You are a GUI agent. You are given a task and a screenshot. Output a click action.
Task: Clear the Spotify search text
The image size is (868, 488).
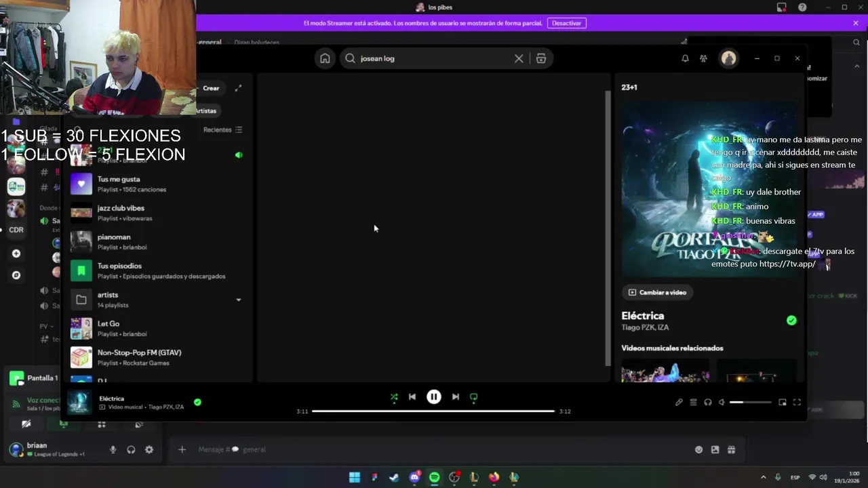coord(519,58)
